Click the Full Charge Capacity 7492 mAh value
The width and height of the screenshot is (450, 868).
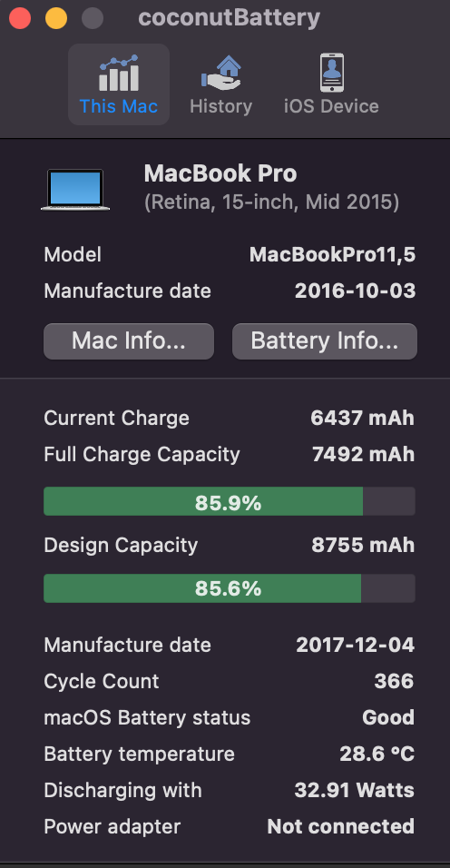coord(363,455)
